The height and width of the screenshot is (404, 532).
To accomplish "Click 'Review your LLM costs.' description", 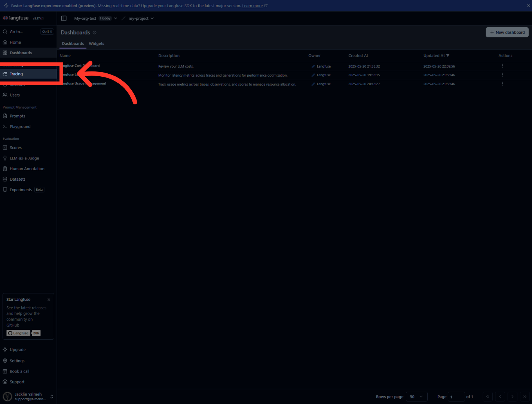I will pyautogui.click(x=176, y=66).
